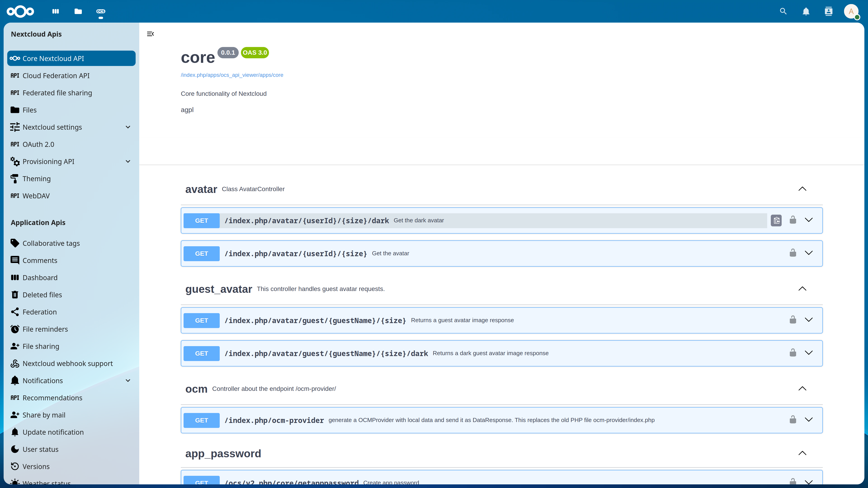The width and height of the screenshot is (868, 488).
Task: Collapse the navigation sidebar toggle icon
Action: click(151, 34)
